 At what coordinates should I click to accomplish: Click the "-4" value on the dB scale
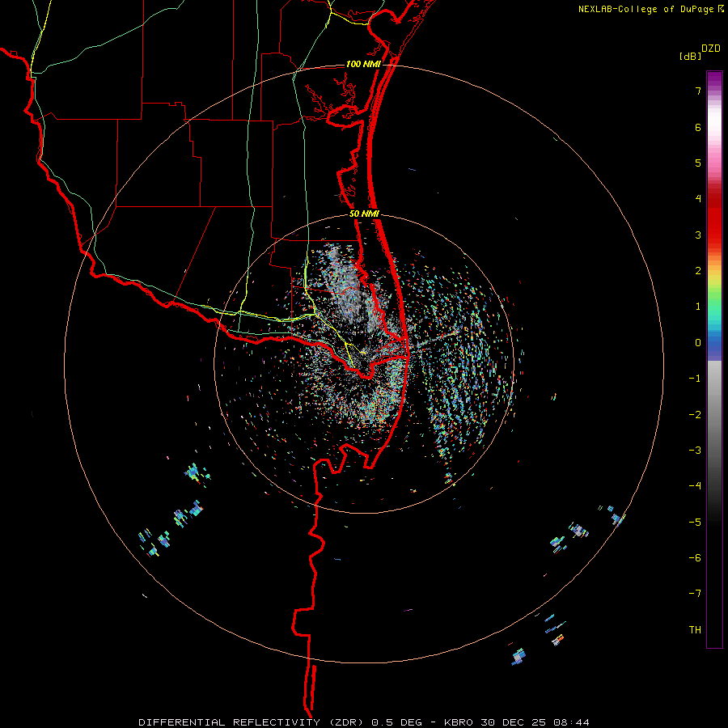coord(695,486)
